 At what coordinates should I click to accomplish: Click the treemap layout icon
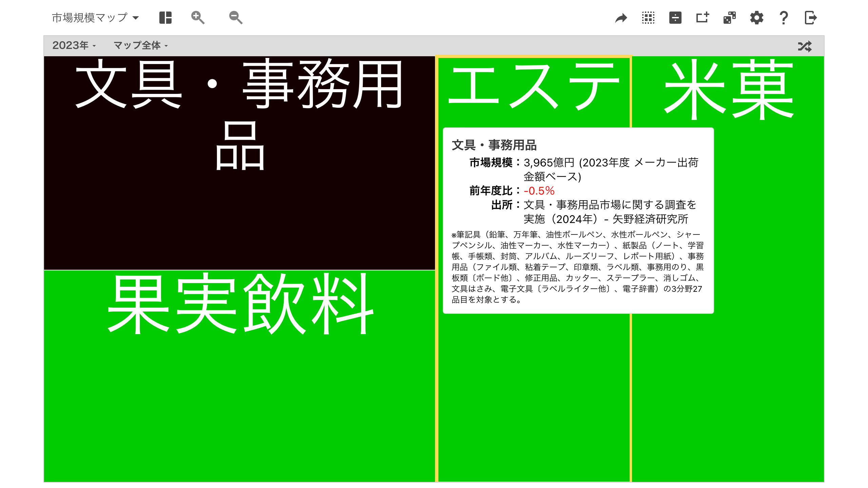tap(165, 18)
